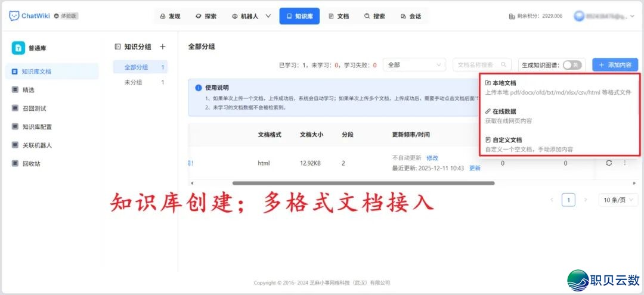Click the refresh icon in document row
Image resolution: width=644 pixels, height=295 pixels.
click(609, 163)
